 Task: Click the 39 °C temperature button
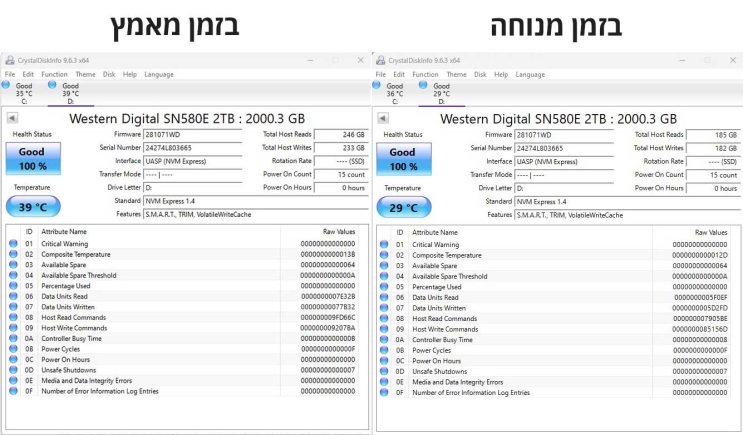(x=33, y=207)
